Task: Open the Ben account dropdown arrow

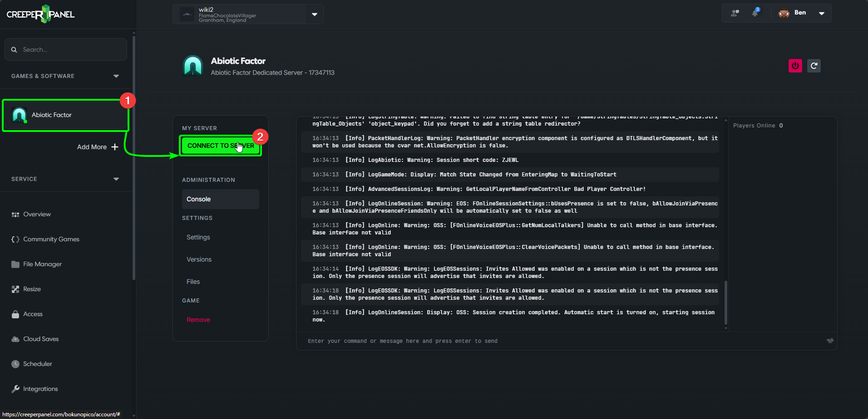Action: pos(822,13)
